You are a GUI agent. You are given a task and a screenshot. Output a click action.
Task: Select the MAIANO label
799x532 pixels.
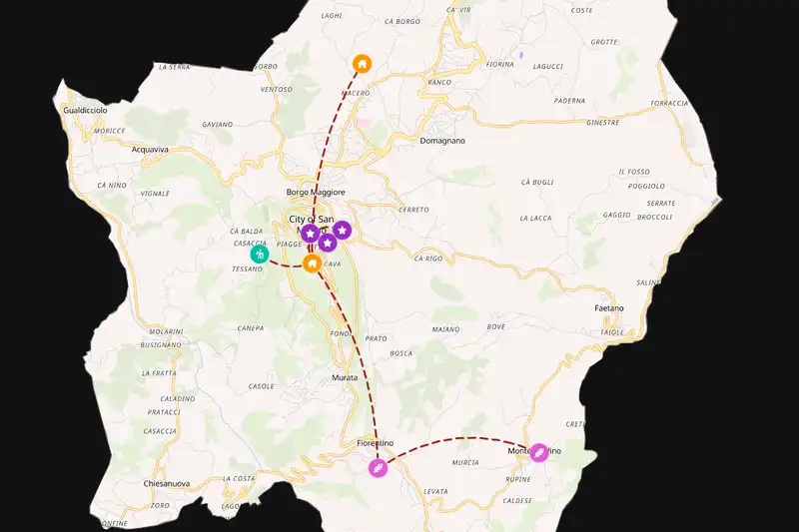tap(445, 329)
